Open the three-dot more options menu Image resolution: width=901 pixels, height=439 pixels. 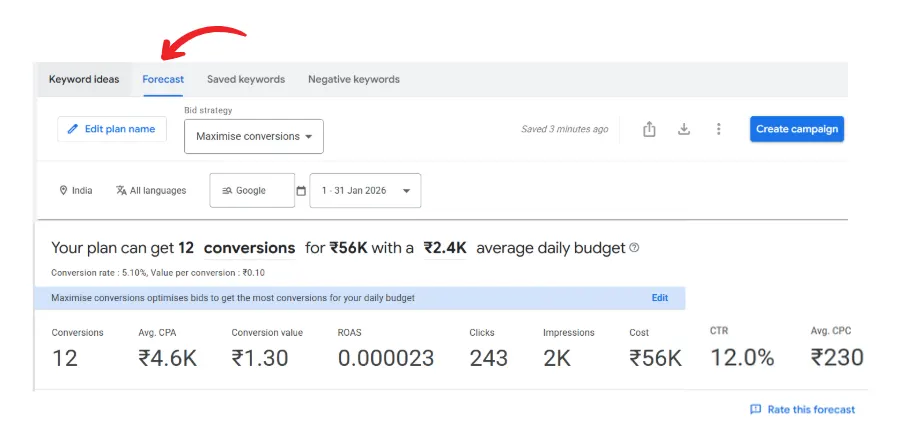718,129
